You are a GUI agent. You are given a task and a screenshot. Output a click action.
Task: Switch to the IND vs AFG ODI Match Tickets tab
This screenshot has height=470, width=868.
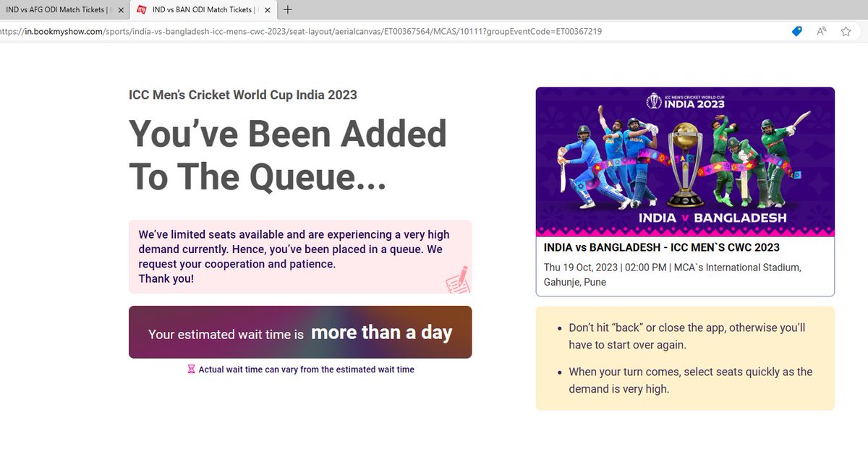64,9
